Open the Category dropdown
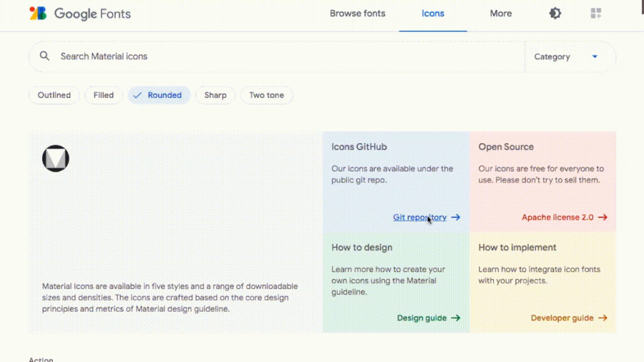This screenshot has height=362, width=644. 570,57
